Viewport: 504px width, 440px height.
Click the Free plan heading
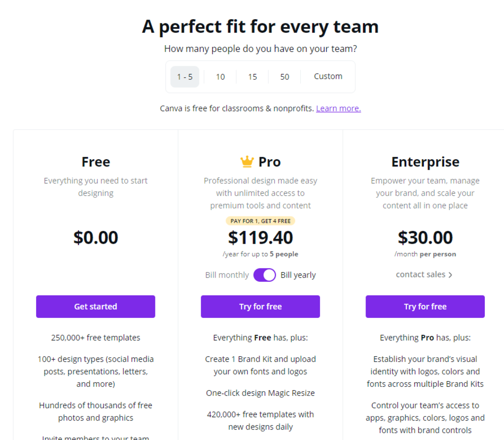[96, 162]
